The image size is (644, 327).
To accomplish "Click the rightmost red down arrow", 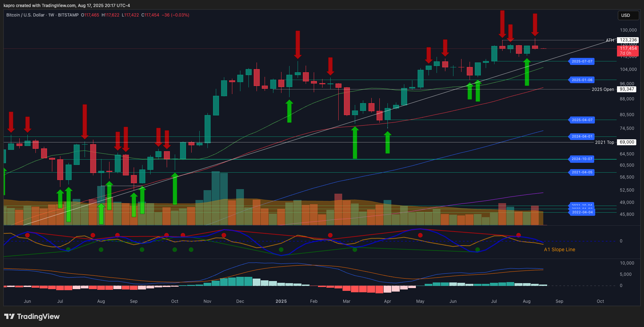I will (535, 25).
